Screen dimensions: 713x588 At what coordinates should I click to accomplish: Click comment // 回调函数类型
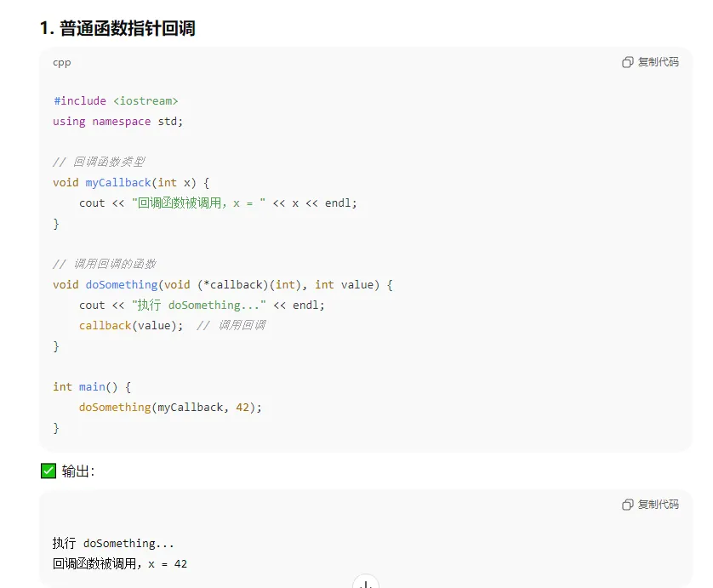tap(99, 162)
